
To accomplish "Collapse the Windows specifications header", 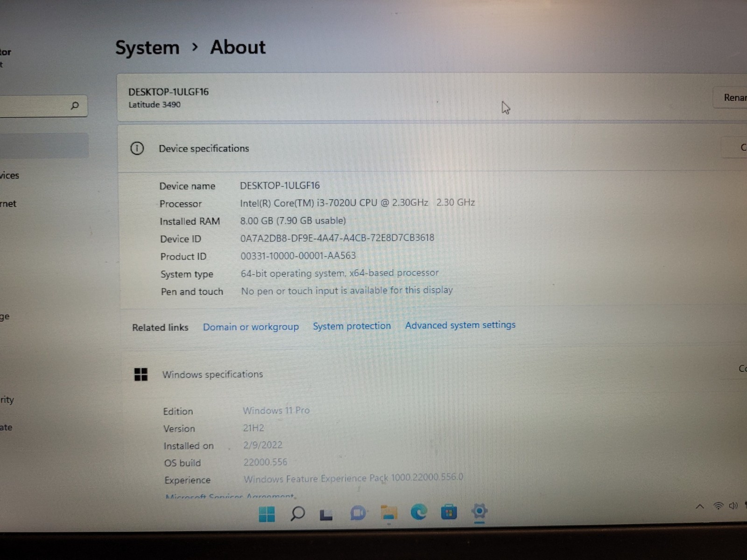I will pos(434,374).
